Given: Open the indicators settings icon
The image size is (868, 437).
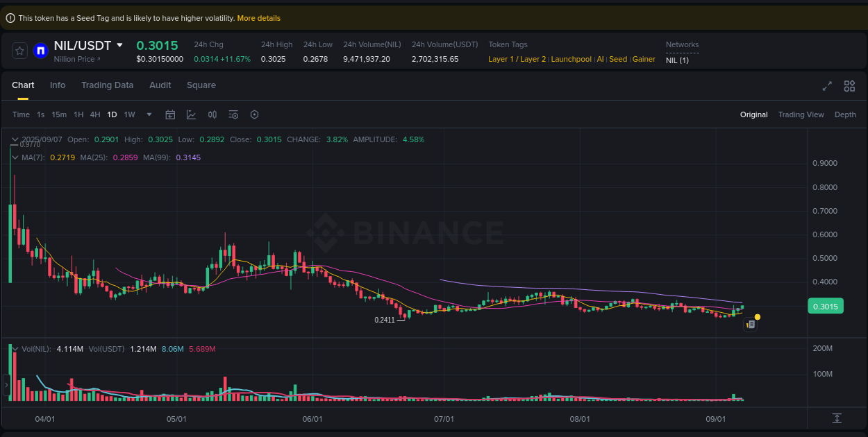Looking at the screenshot, I should click(233, 114).
